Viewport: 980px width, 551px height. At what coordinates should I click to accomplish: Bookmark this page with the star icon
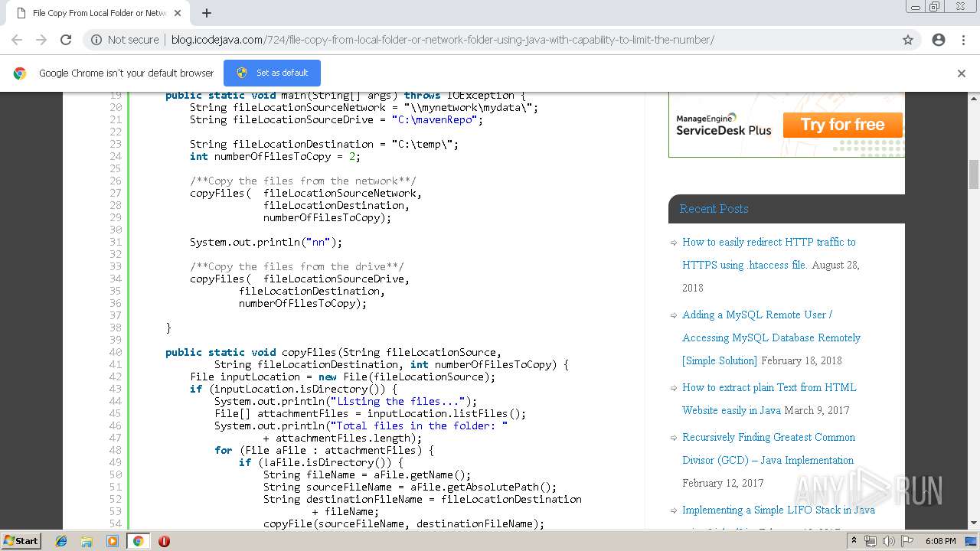908,40
